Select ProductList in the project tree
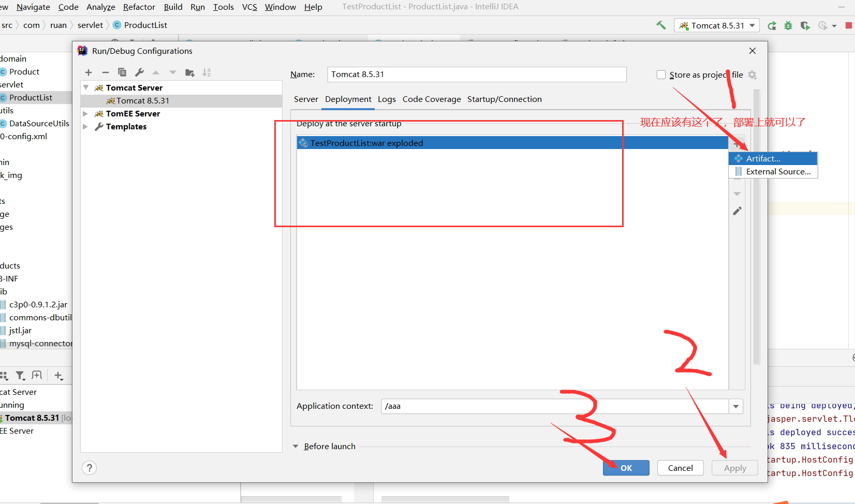The width and height of the screenshot is (855, 504). (31, 97)
